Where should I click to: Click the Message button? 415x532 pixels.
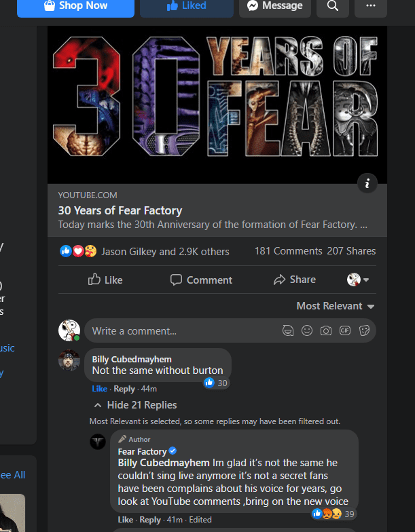[275, 6]
